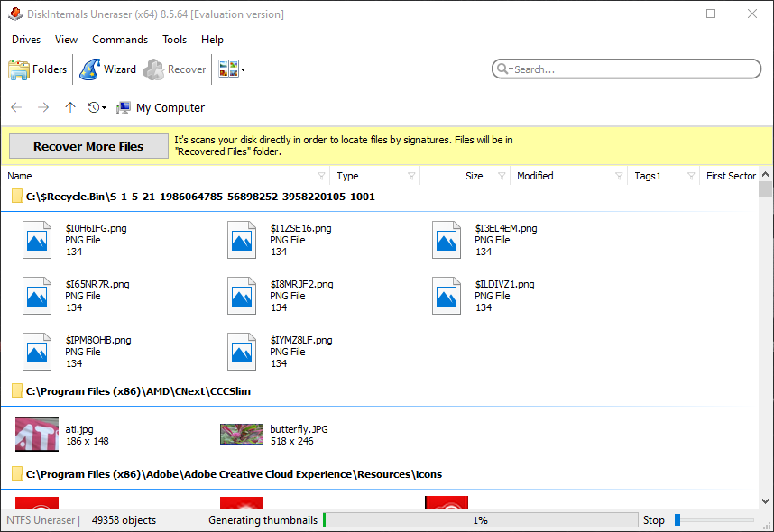This screenshot has width=774, height=532.
Task: Click the ati.jpg file name
Action: pos(79,429)
